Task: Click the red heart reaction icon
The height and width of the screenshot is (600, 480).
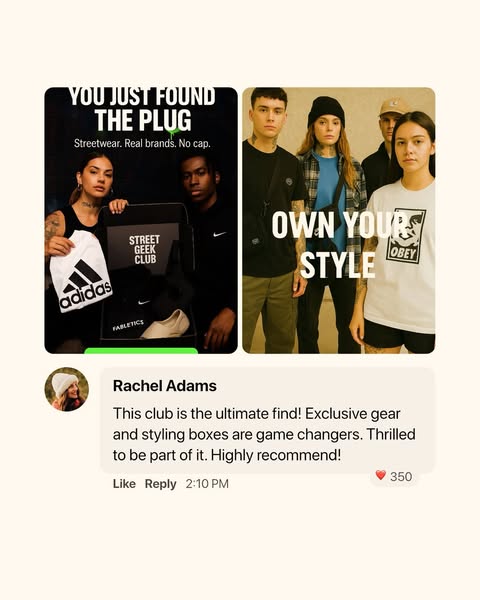Action: tap(380, 475)
